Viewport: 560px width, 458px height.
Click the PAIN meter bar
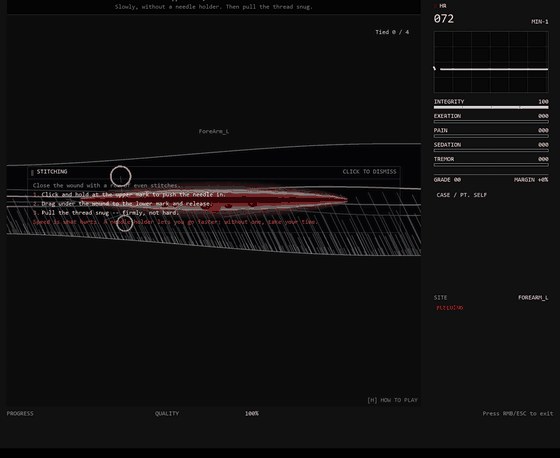491,136
